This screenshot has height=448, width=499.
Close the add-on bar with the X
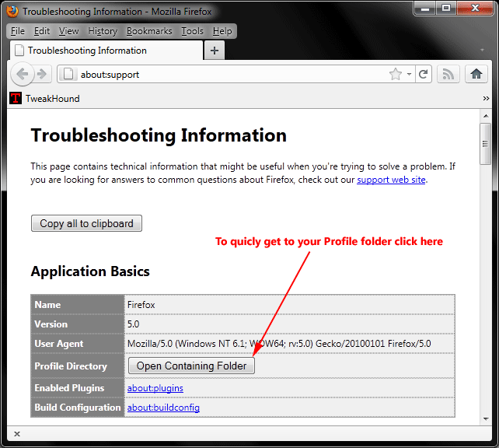[17, 434]
